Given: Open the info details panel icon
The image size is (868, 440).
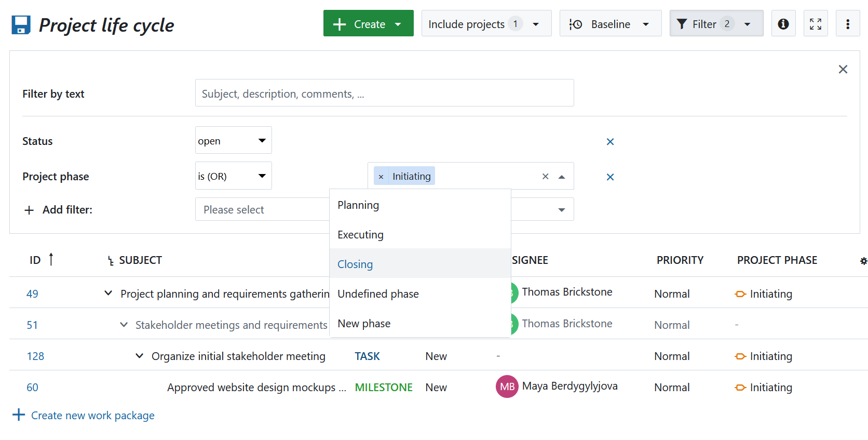Looking at the screenshot, I should (x=783, y=24).
